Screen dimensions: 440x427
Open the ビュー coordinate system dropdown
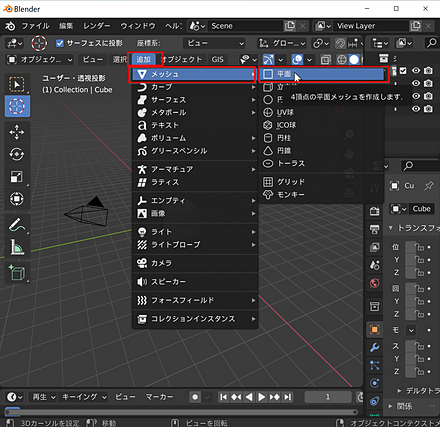click(x=215, y=43)
